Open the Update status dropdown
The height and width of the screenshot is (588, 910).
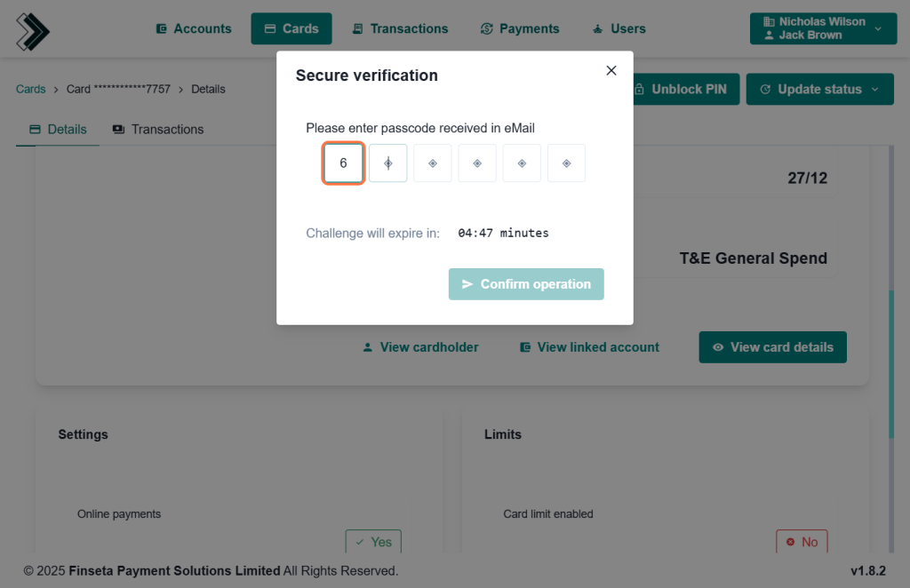(x=819, y=89)
